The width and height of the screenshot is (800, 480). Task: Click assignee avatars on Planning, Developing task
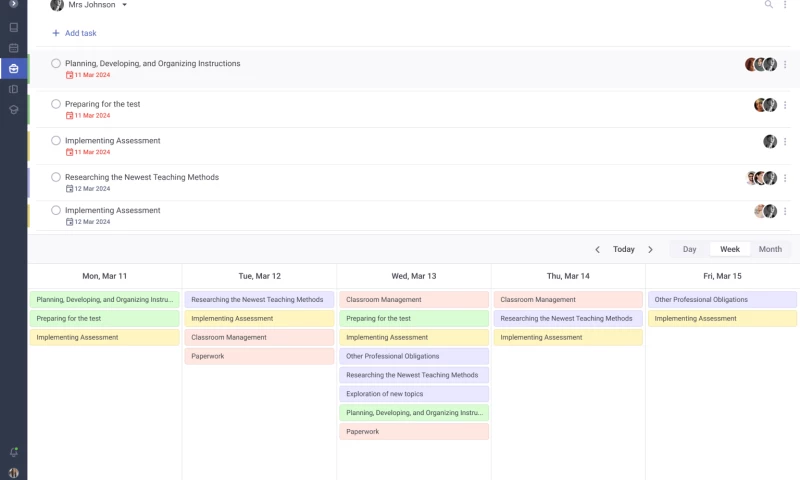(x=761, y=64)
